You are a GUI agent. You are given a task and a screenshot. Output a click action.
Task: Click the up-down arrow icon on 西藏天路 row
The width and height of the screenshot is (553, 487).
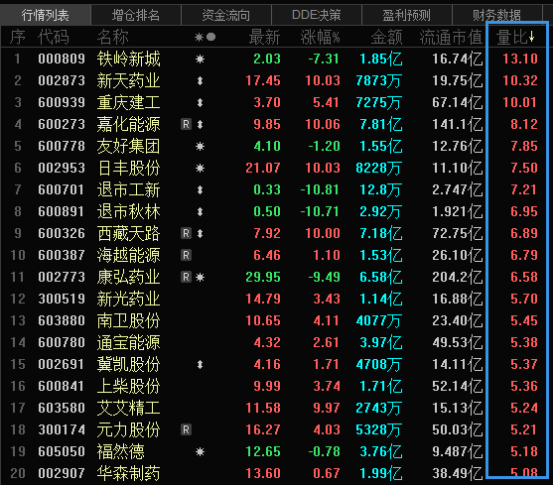(200, 233)
